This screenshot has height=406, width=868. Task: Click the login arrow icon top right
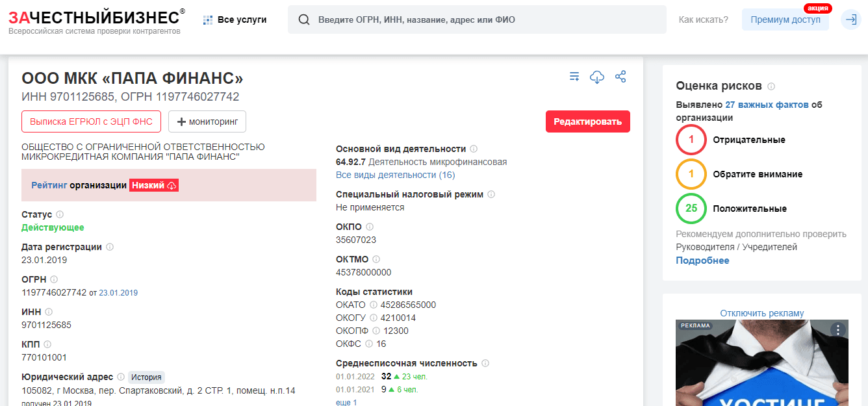point(851,19)
